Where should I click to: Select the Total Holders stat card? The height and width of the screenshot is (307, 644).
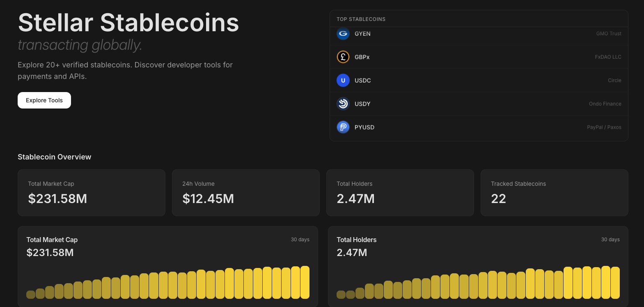tap(400, 193)
